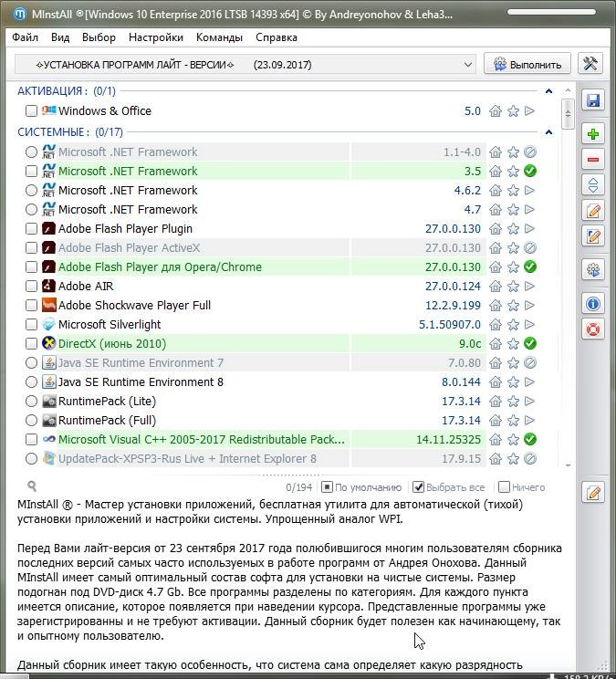Open the Вид menu

(60, 37)
